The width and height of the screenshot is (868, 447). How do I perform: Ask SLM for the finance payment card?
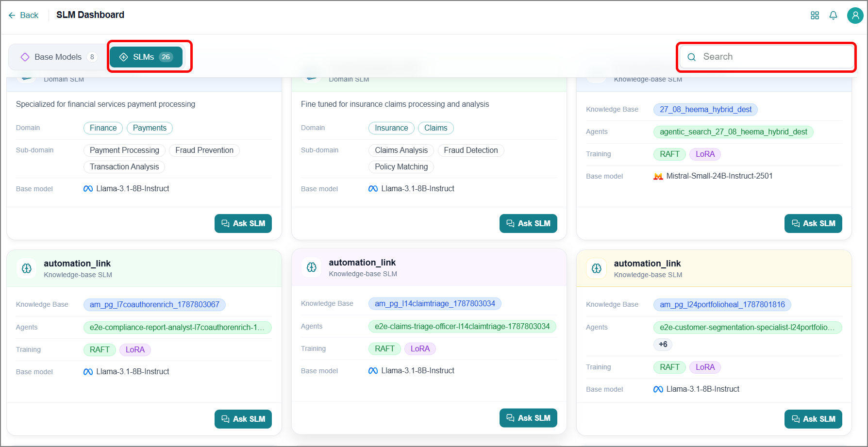(243, 223)
